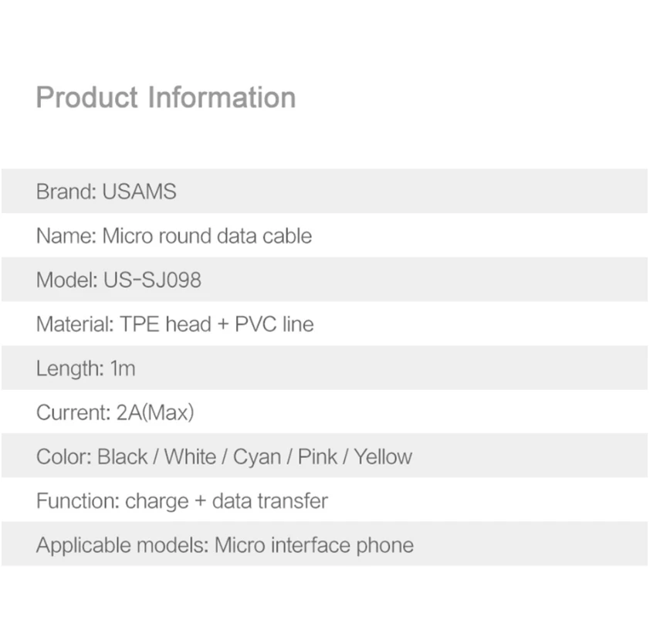This screenshot has width=650, height=644.
Task: Click the word "charge" in the Function row
Action: point(157,500)
